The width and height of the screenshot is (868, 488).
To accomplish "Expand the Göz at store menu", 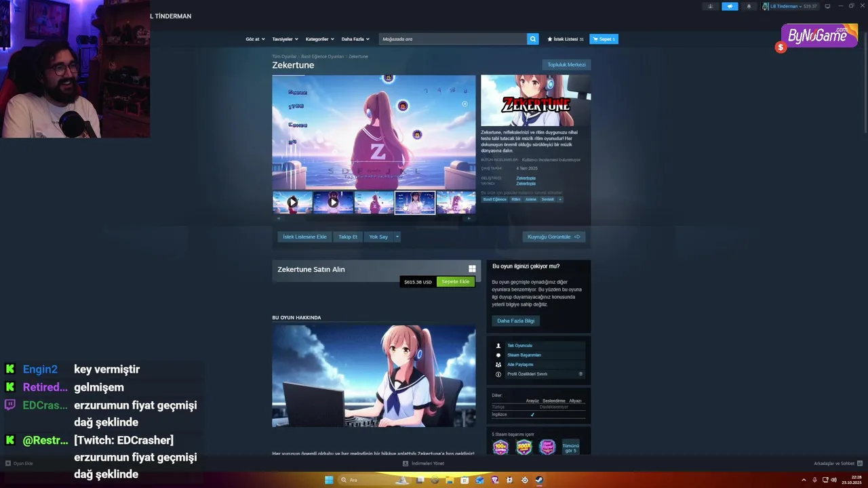I will (254, 39).
